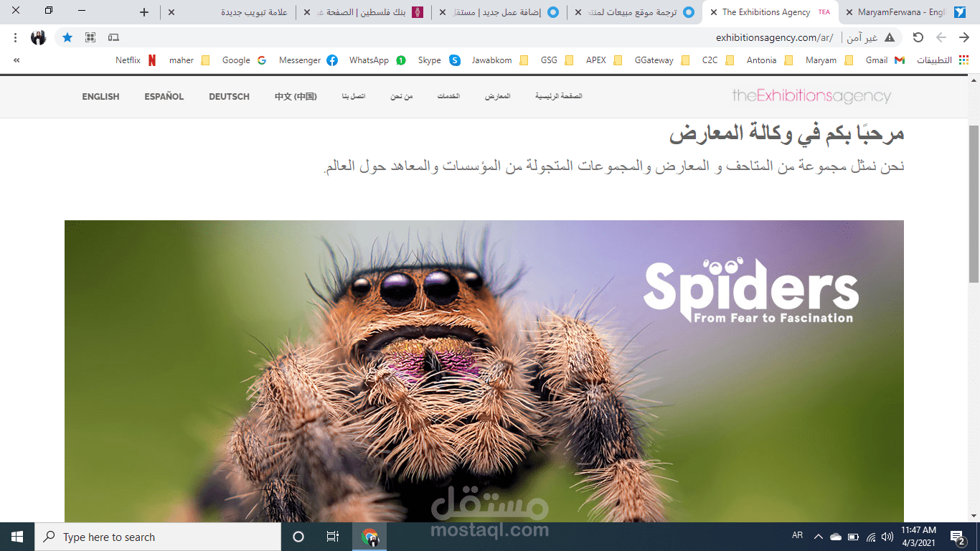
Task: Open the Netflix bookmark
Action: click(x=136, y=60)
